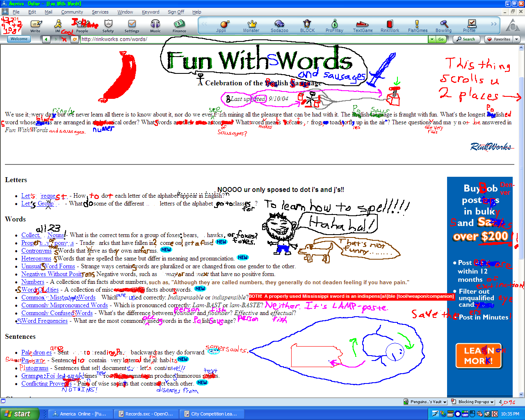The width and height of the screenshot is (525, 420).
Task: Open the Word Frequencies link
Action: click(x=44, y=321)
